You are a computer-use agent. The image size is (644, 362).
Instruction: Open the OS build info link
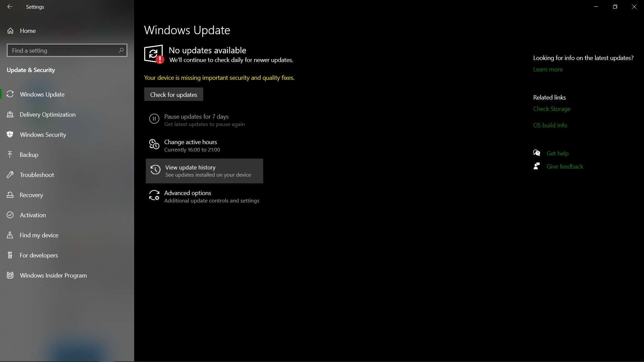(550, 125)
